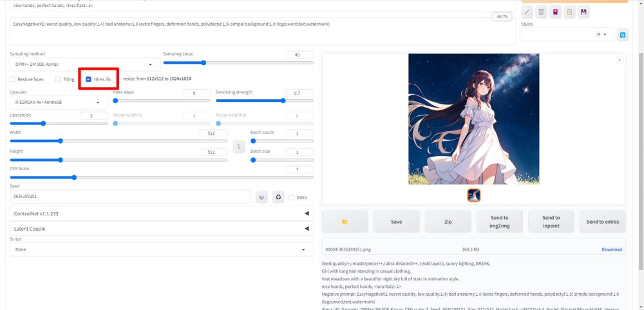This screenshot has height=310, width=644.
Task: Uncheck the Hires. fix checkbox
Action: click(89, 79)
